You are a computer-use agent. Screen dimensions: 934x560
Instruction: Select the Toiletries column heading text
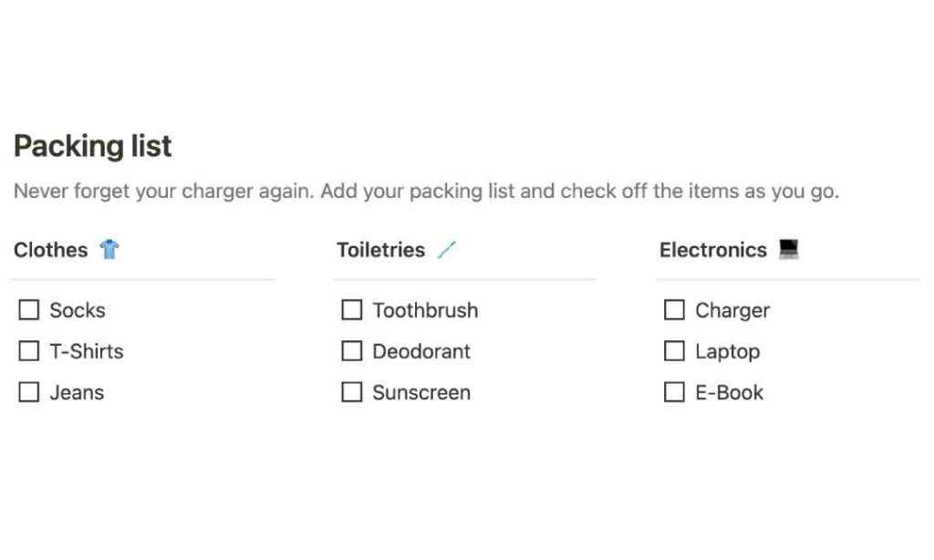[x=380, y=250]
